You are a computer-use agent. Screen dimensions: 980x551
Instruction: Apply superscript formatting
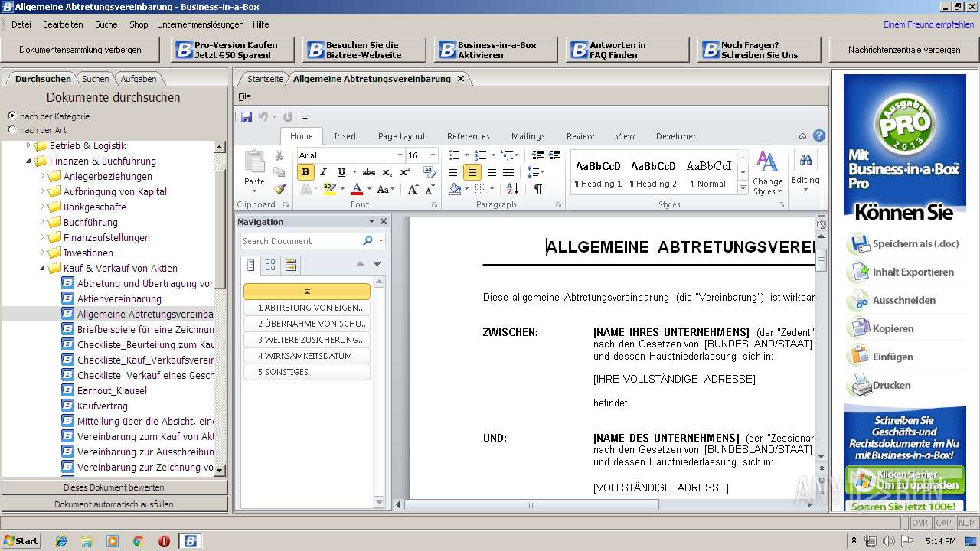[x=403, y=172]
